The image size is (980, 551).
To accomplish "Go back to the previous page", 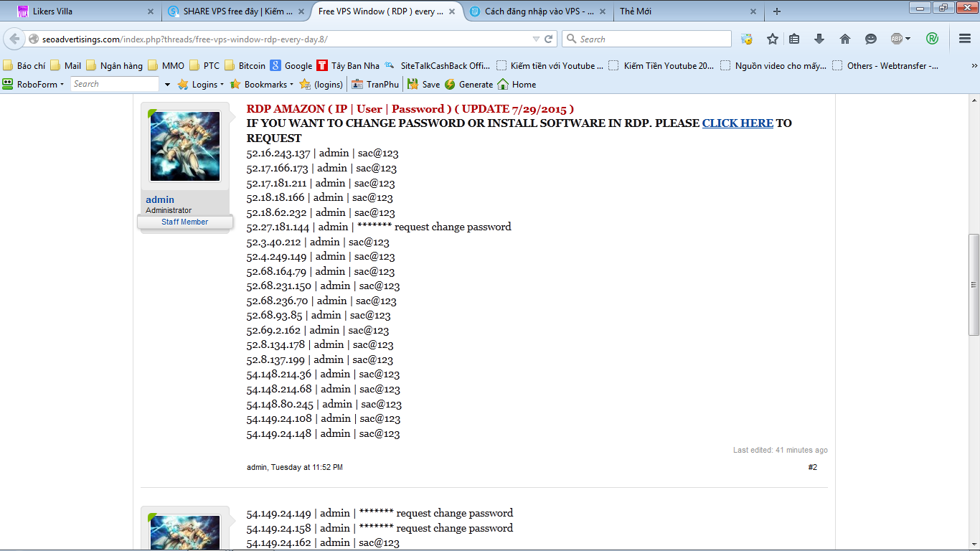I will coord(14,39).
